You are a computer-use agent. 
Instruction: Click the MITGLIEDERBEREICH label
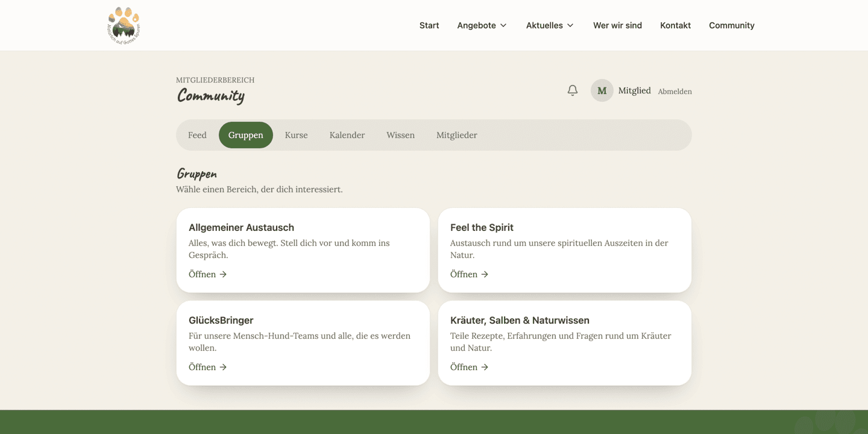(215, 80)
